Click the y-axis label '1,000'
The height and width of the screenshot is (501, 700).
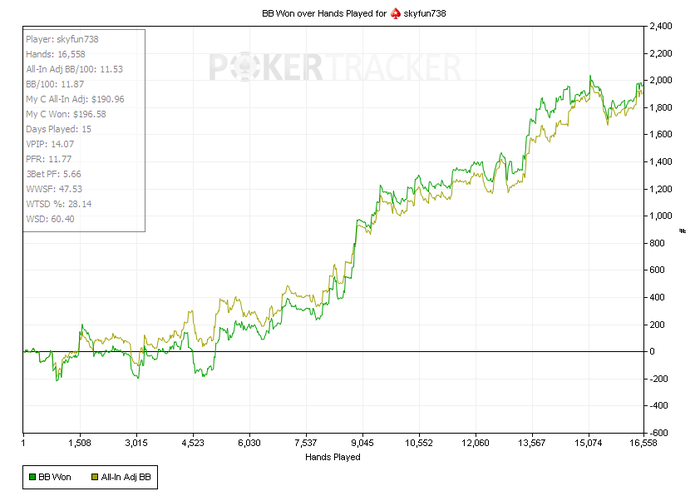coord(661,216)
